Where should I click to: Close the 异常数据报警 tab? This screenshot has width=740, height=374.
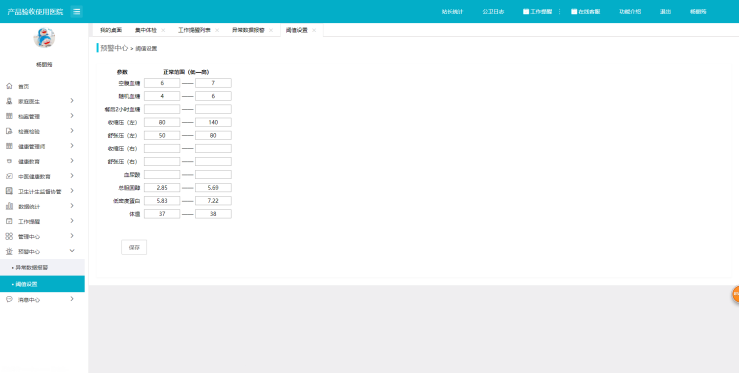[271, 30]
